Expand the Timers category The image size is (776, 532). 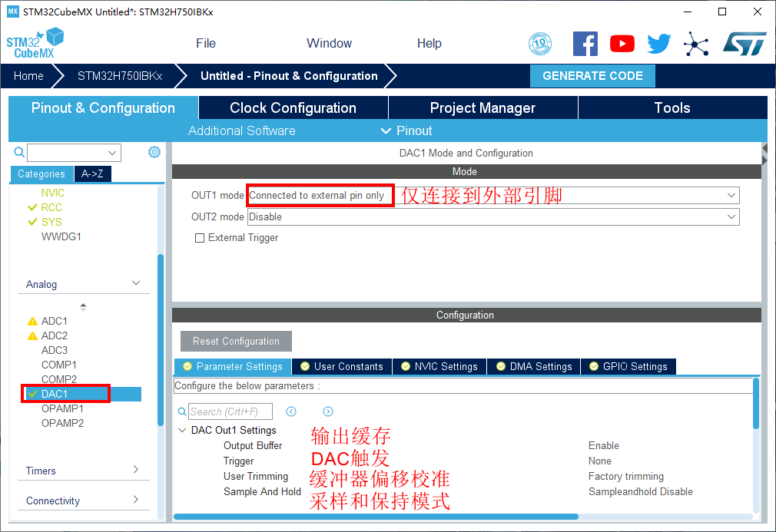coord(83,471)
